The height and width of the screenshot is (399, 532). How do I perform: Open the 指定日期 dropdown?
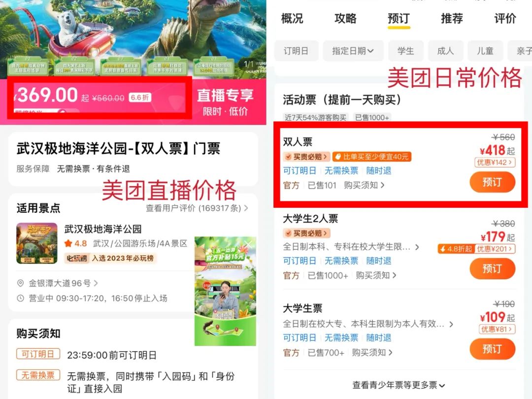(x=353, y=51)
